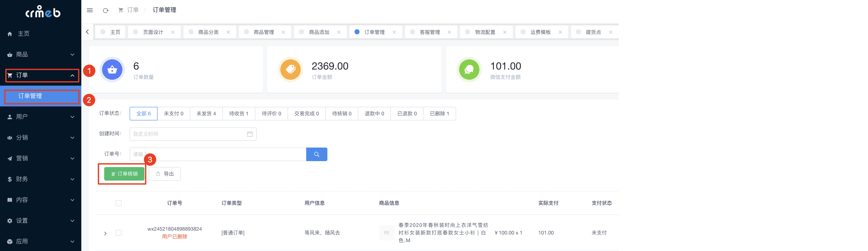Go to 主页 in the sidebar
This screenshot has height=251, width=868.
[40, 34]
